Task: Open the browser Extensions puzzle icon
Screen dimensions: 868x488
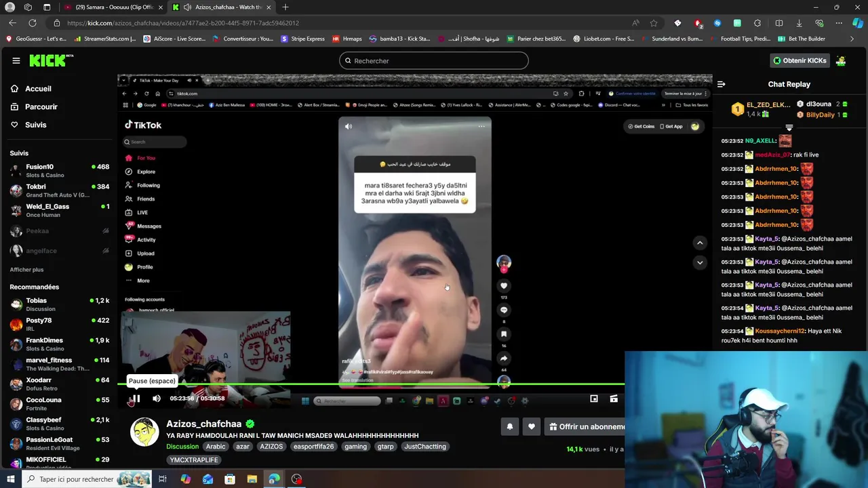Action: 757,23
